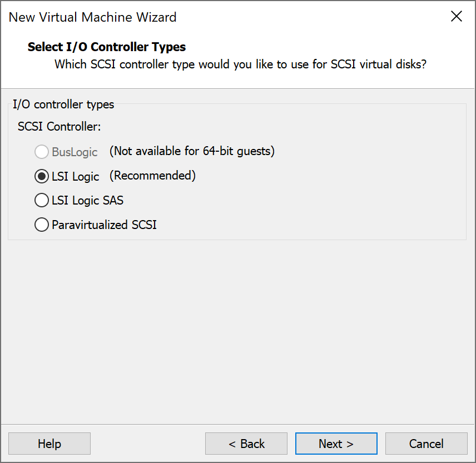476x463 pixels.
Task: Select the recommended LSI Logic option
Action: [x=41, y=176]
